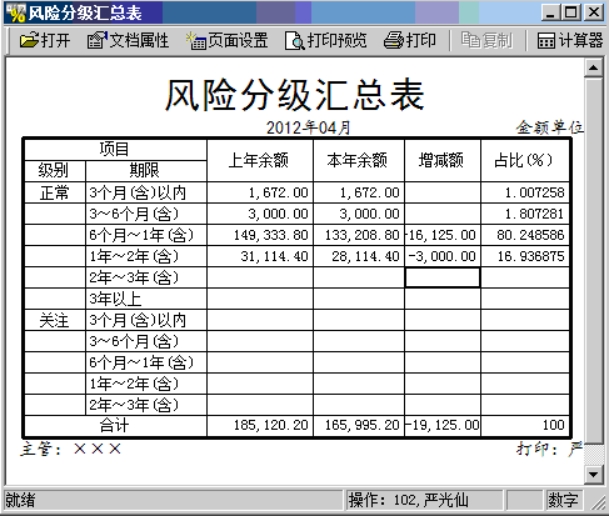Click the value -3,000.00
609x517 pixels.
point(442,256)
